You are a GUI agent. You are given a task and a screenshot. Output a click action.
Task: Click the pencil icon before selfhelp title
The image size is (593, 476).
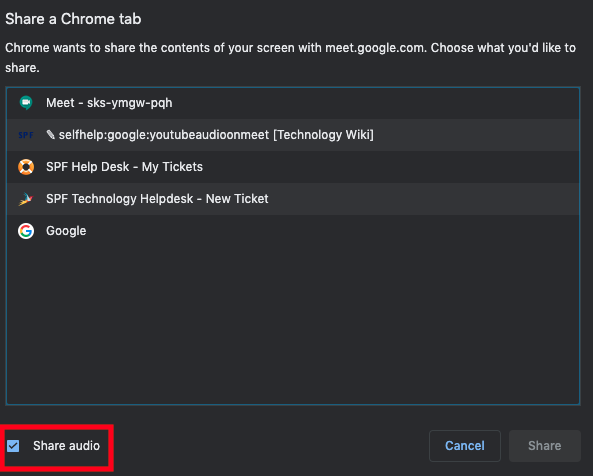coord(50,135)
